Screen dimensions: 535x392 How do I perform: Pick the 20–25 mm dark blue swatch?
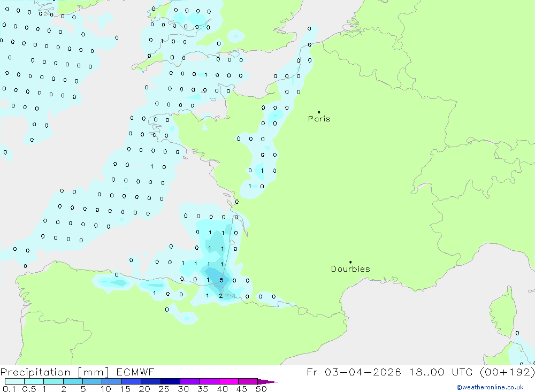click(x=150, y=381)
